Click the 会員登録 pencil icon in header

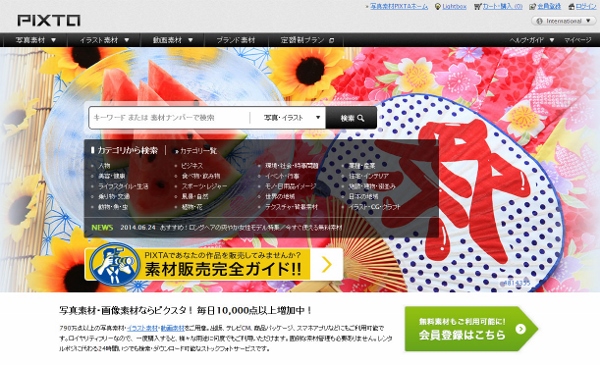[x=532, y=7]
